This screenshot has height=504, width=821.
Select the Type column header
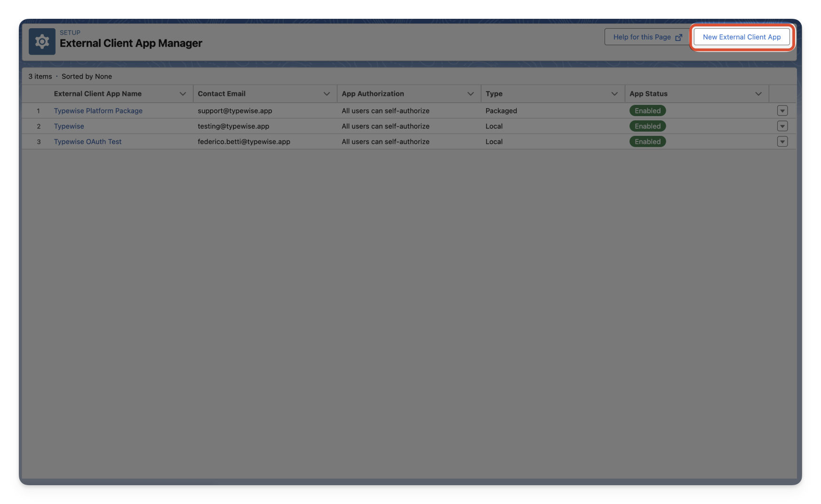point(494,94)
